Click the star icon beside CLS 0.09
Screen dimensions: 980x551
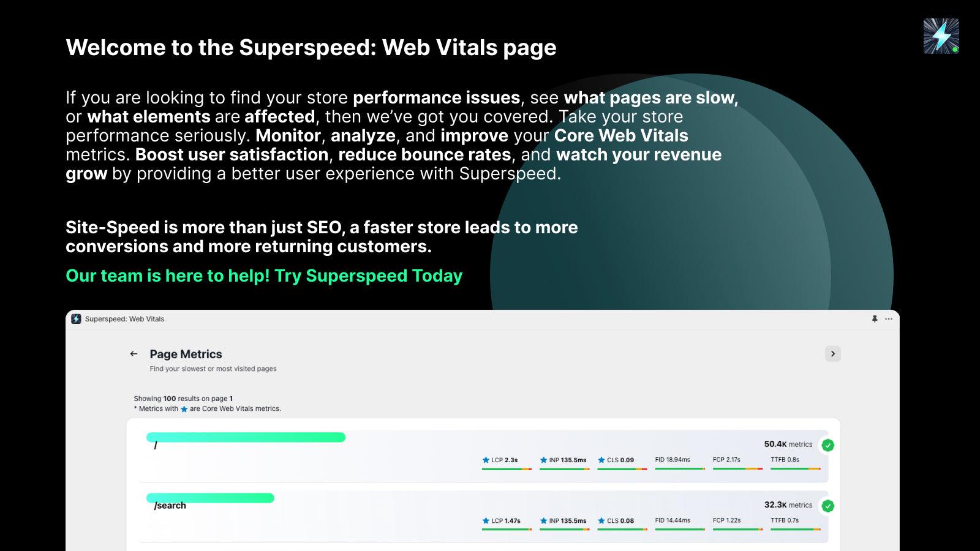pos(601,459)
